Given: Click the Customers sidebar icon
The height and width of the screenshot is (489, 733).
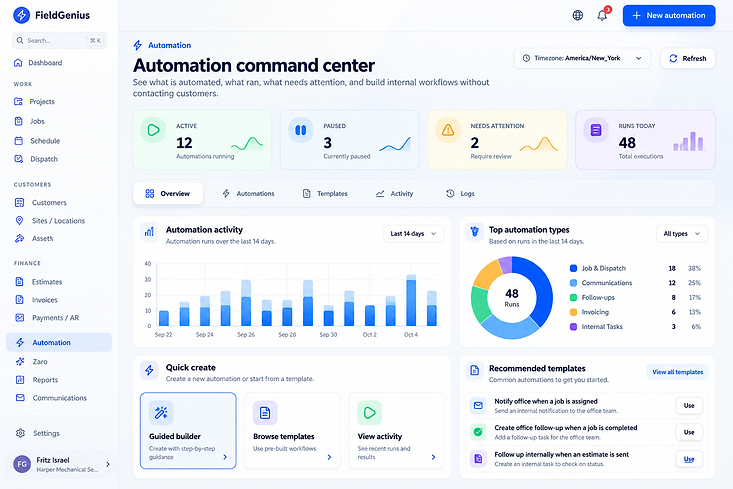Looking at the screenshot, I should click(x=19, y=202).
